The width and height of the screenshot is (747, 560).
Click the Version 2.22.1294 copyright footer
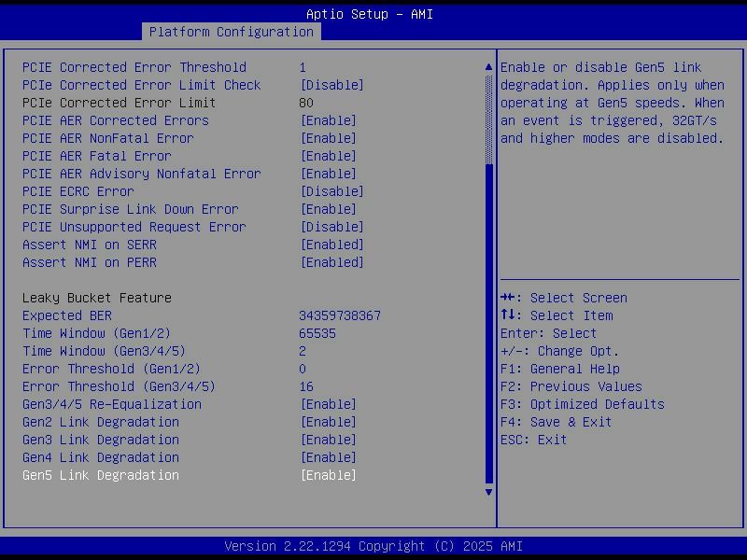[373, 546]
